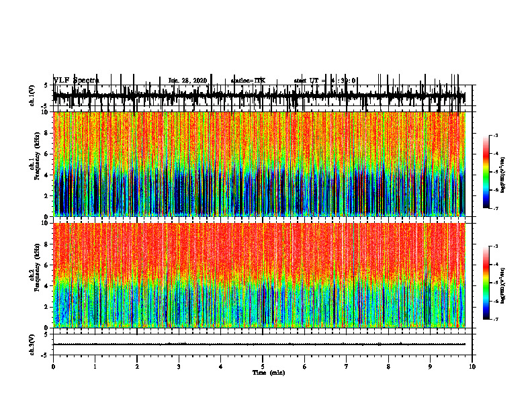Click the ch.1 spectrogram plot area
This screenshot has width=532, height=411.
(x=263, y=164)
